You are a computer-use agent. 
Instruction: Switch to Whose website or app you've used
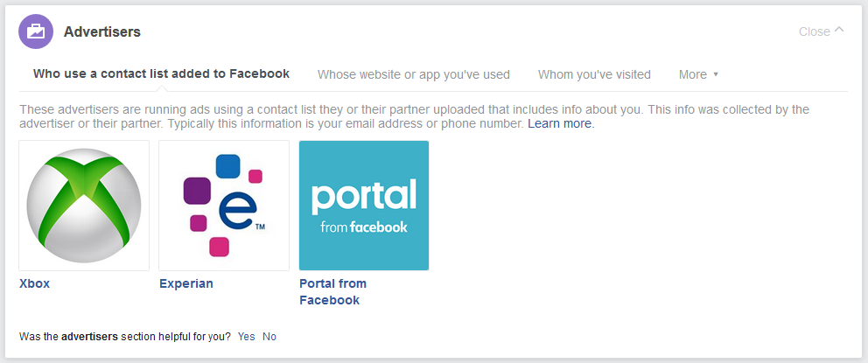(414, 74)
